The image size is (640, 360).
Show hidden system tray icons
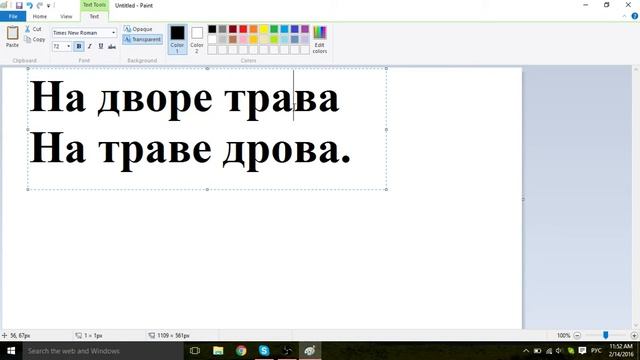[526, 351]
